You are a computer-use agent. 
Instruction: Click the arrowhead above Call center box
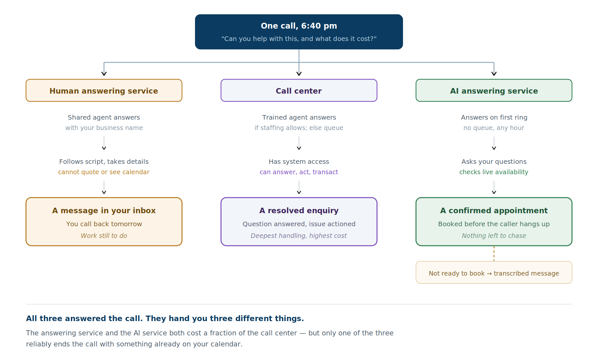click(299, 73)
